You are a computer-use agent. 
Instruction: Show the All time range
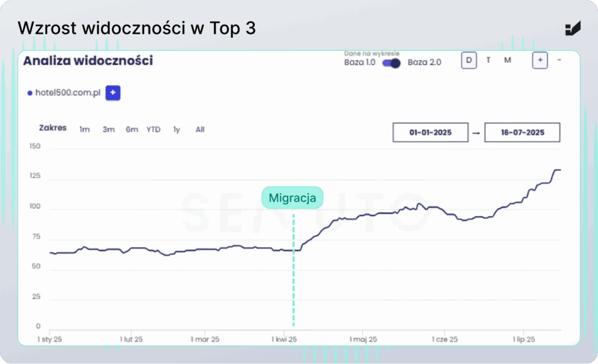tap(200, 129)
